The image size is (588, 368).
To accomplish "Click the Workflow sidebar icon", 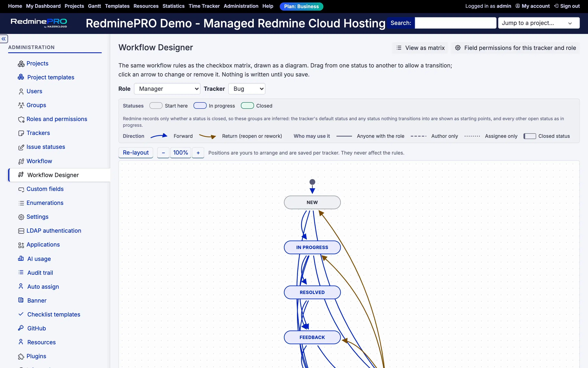I will tap(21, 161).
